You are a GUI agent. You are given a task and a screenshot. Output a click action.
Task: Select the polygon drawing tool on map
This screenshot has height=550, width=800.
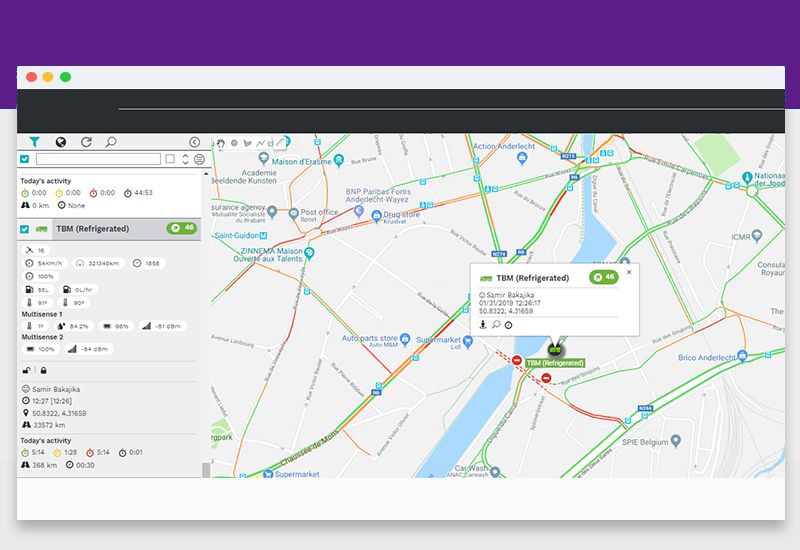click(x=247, y=143)
